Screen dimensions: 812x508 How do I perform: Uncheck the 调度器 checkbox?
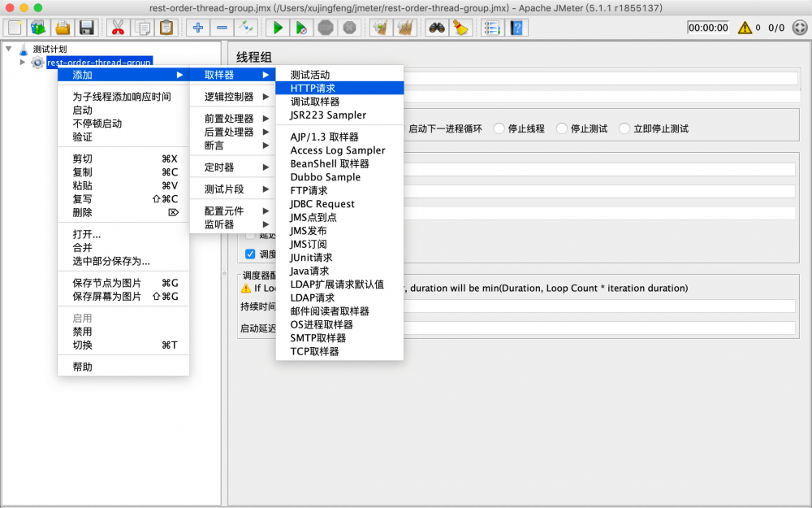251,254
